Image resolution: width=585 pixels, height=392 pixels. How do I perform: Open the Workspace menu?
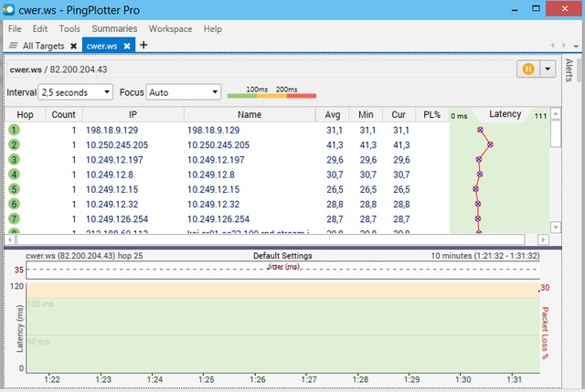171,28
